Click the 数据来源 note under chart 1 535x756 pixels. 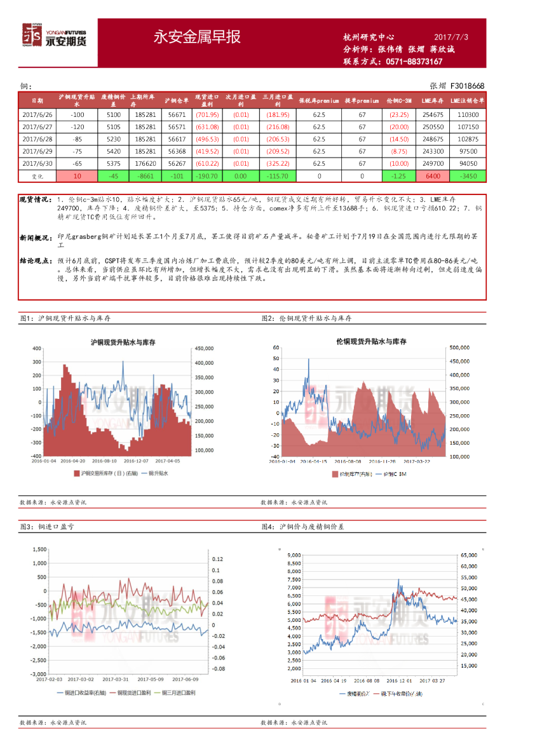pyautogui.click(x=53, y=503)
